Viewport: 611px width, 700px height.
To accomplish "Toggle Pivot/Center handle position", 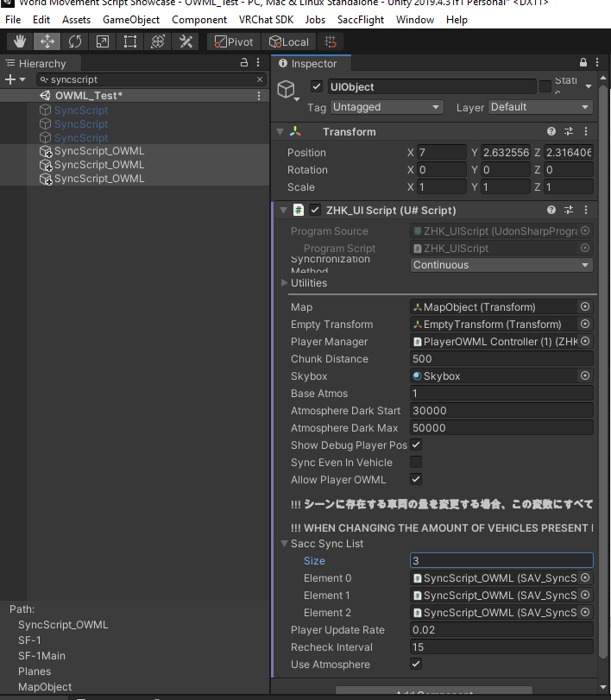I will pyautogui.click(x=234, y=42).
